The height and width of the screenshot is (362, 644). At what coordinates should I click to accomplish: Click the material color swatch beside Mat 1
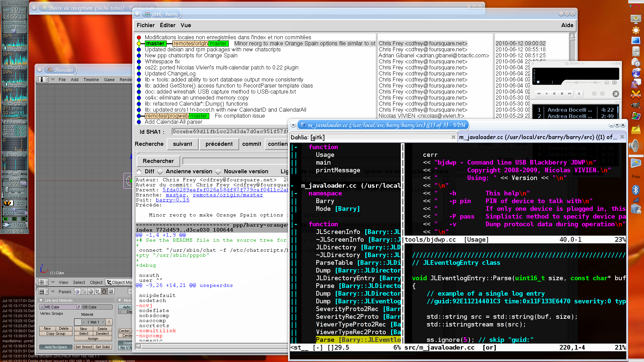(78, 322)
